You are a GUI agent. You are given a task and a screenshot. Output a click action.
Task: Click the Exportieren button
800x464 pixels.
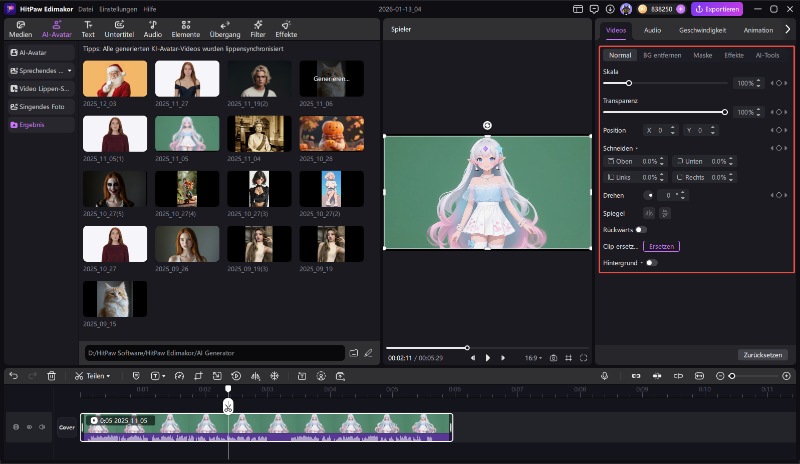coord(719,9)
